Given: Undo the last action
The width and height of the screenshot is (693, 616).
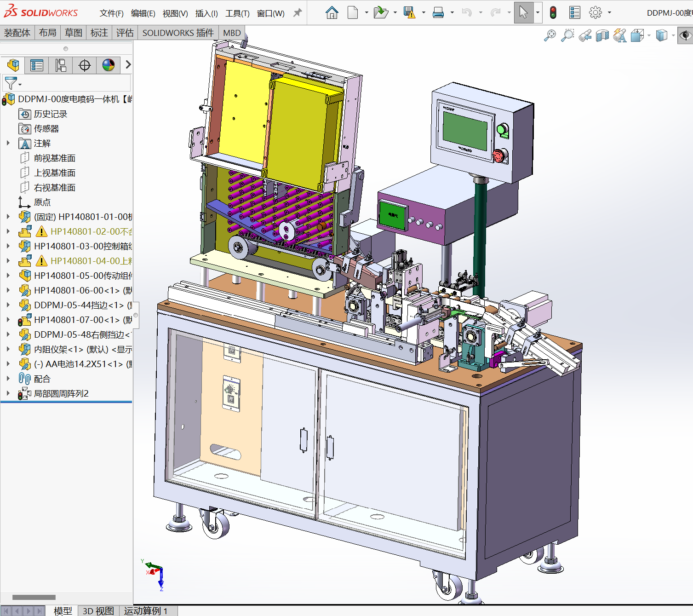Looking at the screenshot, I should pos(467,12).
